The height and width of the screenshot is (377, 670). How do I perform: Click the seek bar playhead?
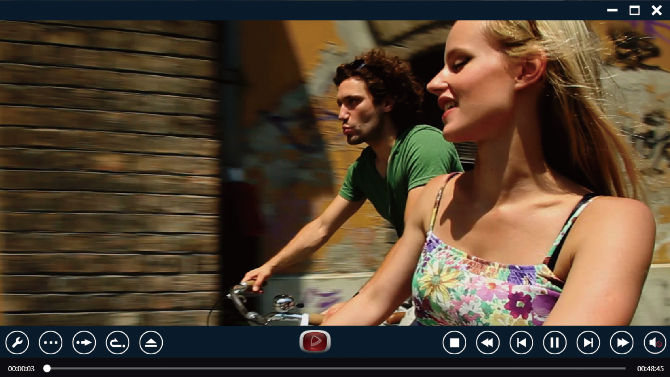(x=47, y=368)
